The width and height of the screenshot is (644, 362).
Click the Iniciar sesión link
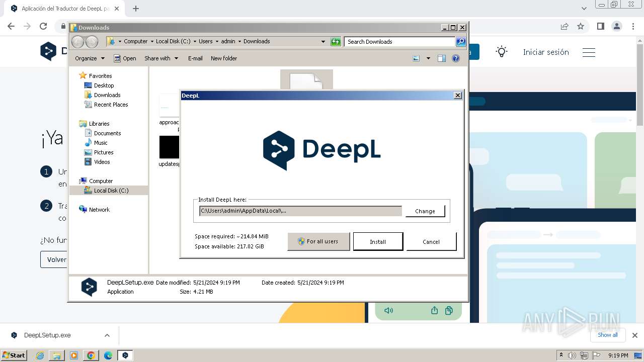tap(546, 52)
